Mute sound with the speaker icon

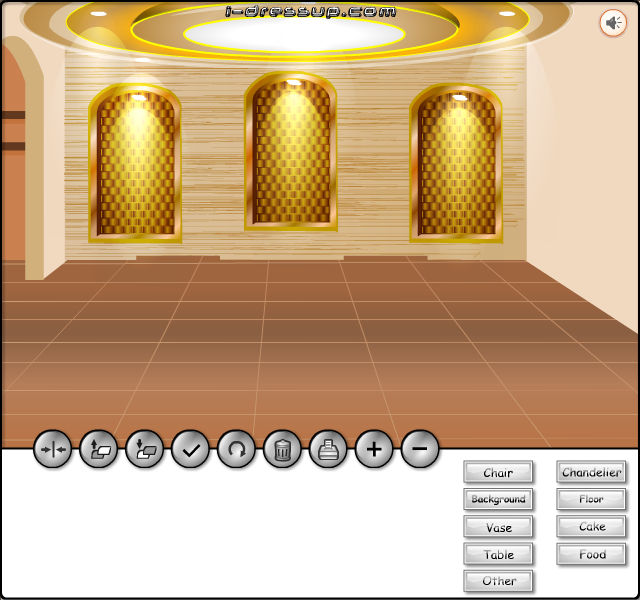coord(613,23)
